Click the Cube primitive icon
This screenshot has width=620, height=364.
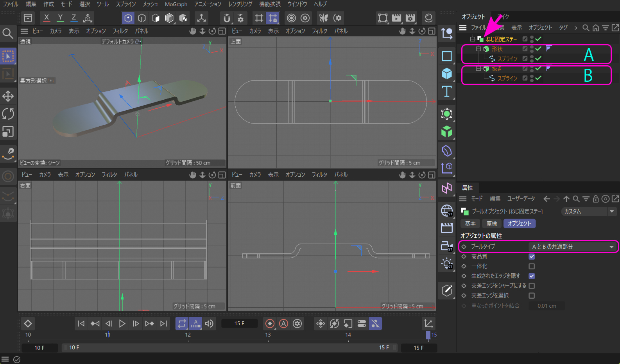447,74
